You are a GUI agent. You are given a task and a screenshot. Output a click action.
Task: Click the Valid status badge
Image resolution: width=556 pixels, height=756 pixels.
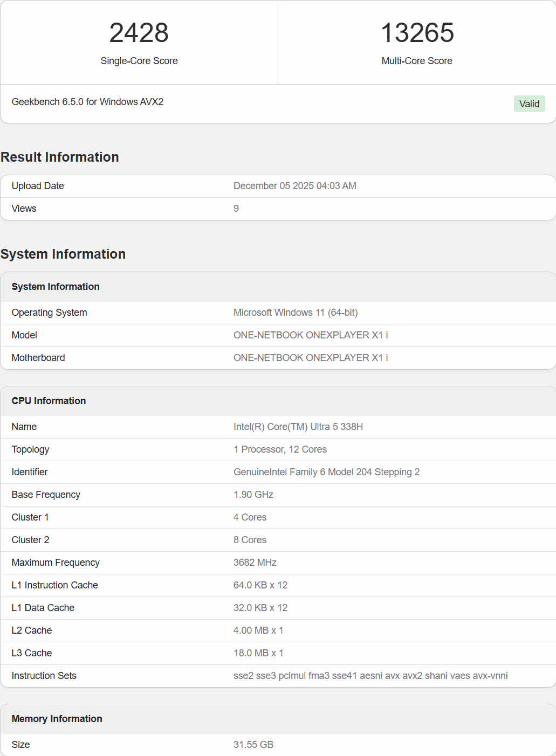529,103
